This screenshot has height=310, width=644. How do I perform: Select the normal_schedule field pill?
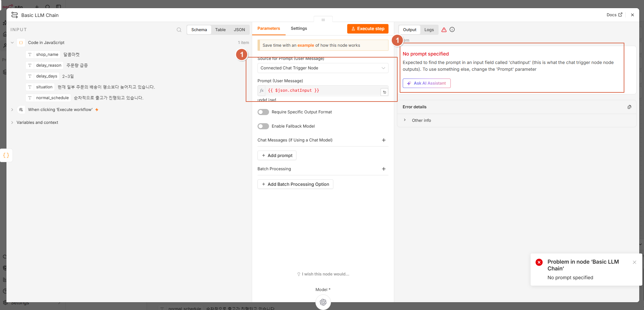point(48,98)
